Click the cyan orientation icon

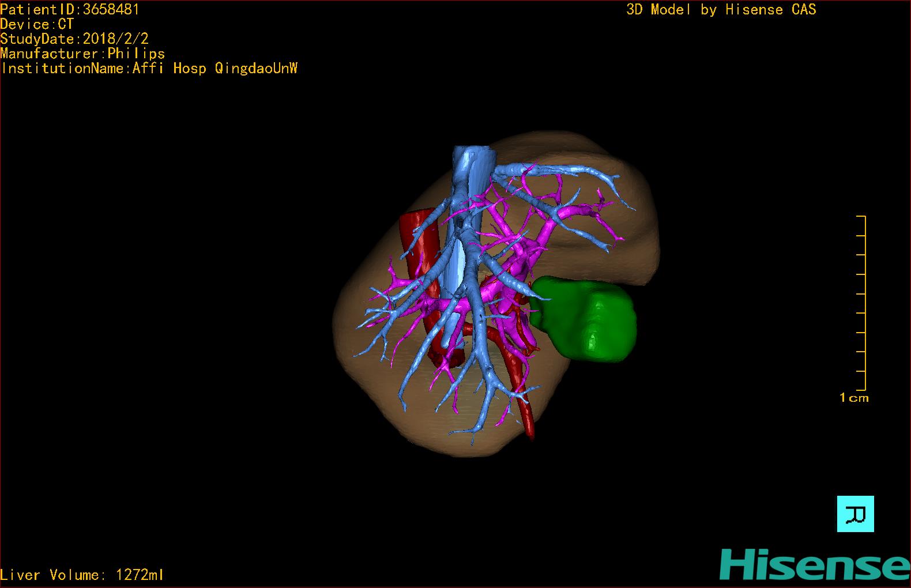click(855, 514)
